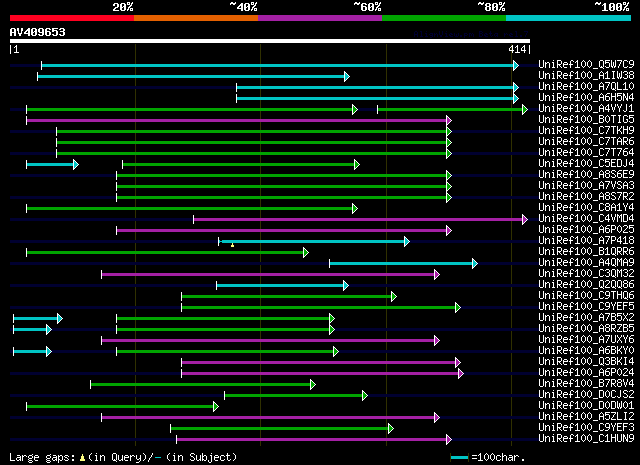Viewport: 640px width, 465px height.
Task: Select label UniRef100_Q3BKI4
Action: coord(586,362)
